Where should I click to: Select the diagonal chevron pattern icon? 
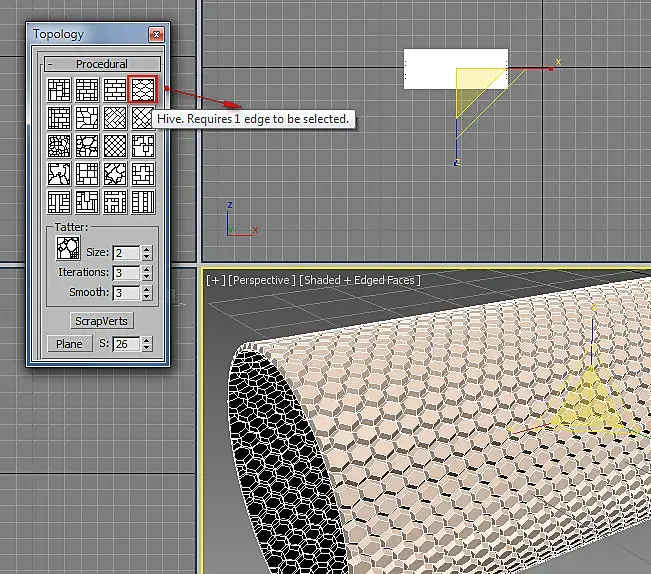[116, 118]
